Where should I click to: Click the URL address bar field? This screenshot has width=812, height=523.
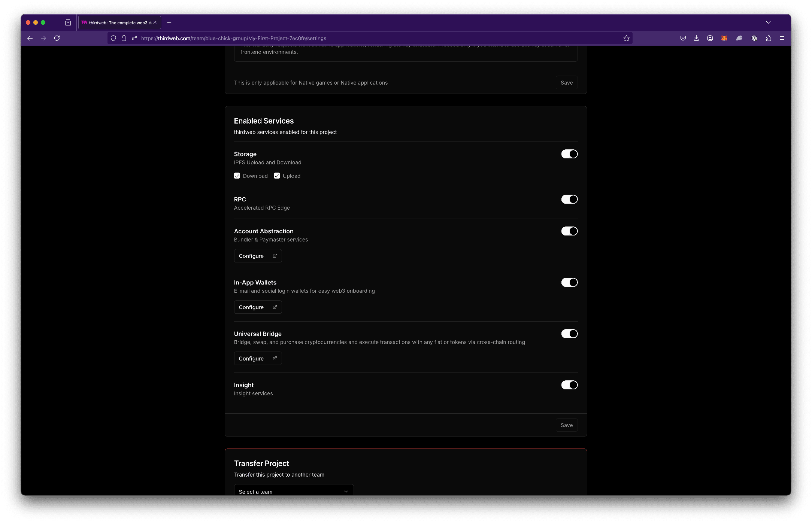click(x=375, y=38)
